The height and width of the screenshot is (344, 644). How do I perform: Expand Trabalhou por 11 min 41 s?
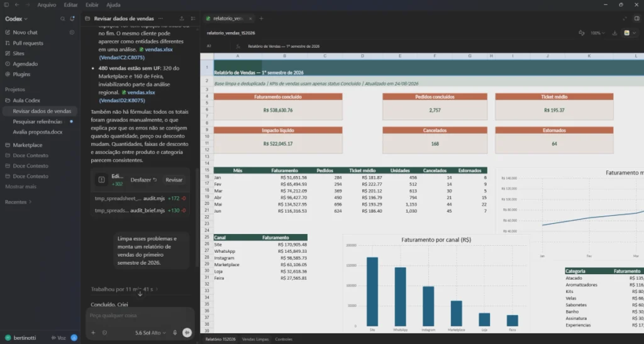[x=124, y=289]
